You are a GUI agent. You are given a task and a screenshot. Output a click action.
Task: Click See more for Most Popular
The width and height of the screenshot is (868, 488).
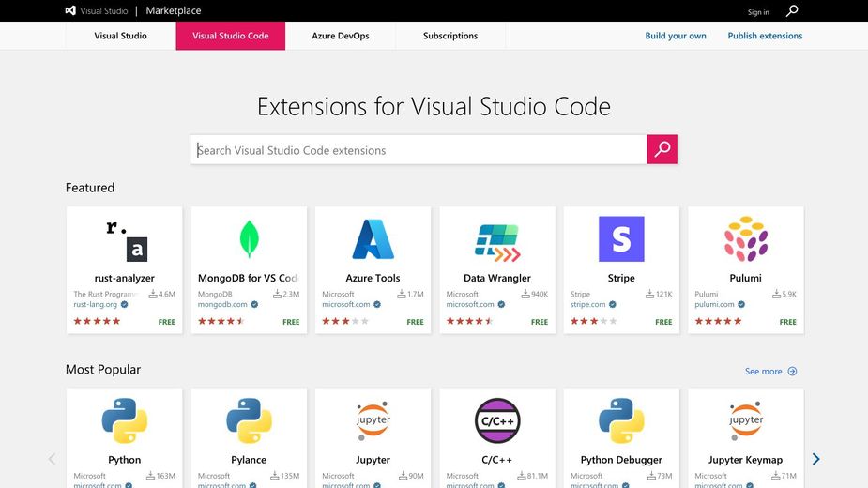point(770,372)
